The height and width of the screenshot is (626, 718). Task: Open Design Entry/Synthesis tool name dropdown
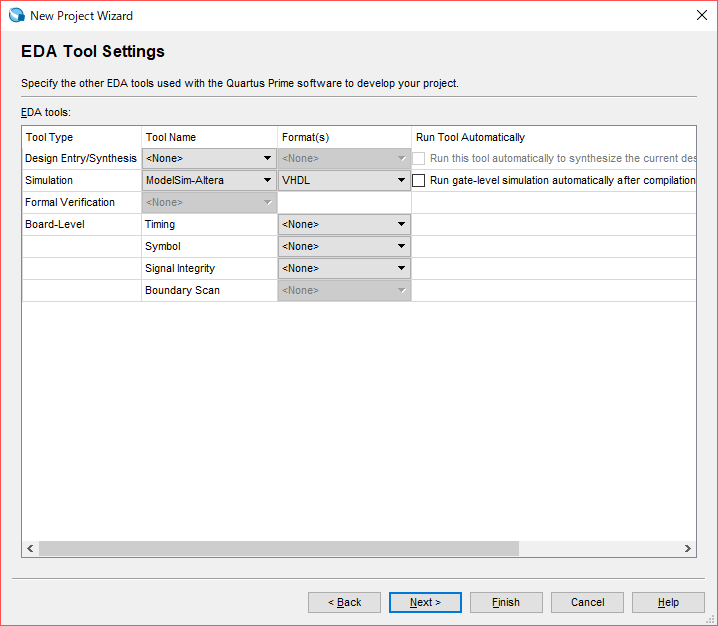coord(209,158)
